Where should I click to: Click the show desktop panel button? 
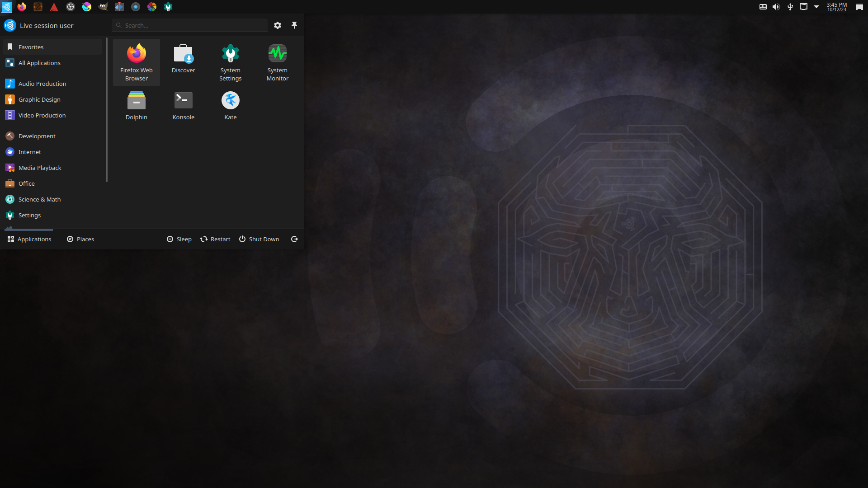(859, 7)
